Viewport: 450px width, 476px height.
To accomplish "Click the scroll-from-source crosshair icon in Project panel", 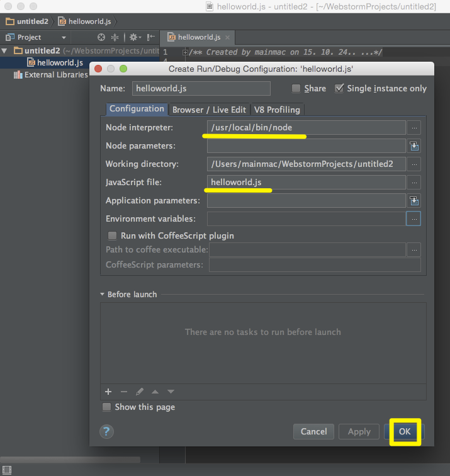I will point(101,37).
